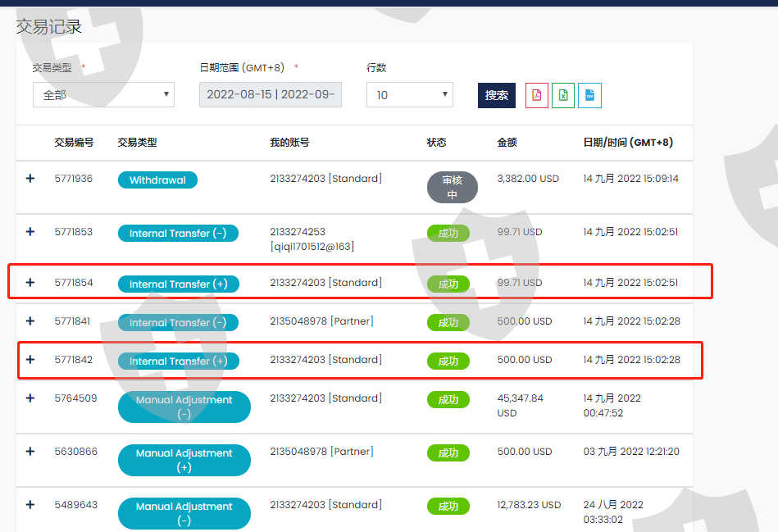Click Manual Adjustment (-) badge for 5764509
Screen dimensions: 778x532
pos(184,407)
